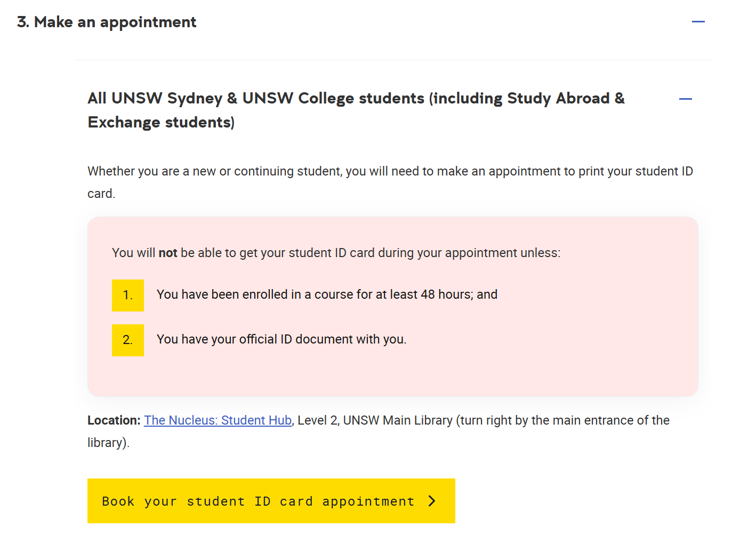Image resolution: width=756 pixels, height=535 pixels.
Task: Click the chevron arrow on the booking button
Action: point(431,501)
